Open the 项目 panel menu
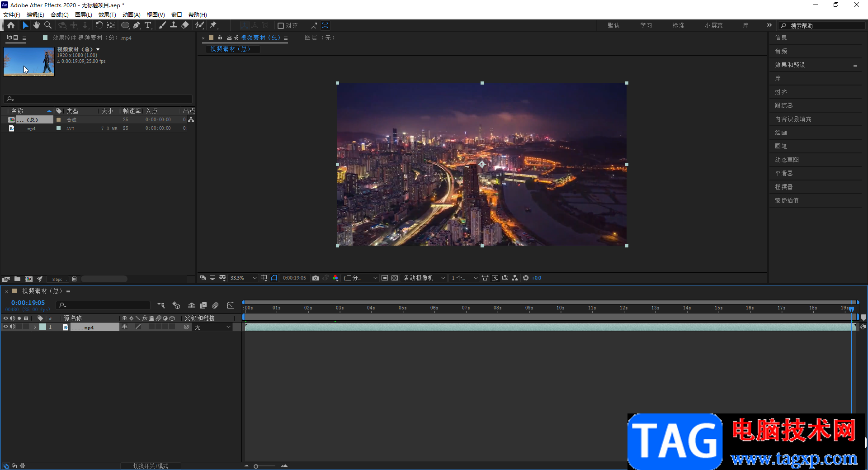 pyautogui.click(x=24, y=38)
